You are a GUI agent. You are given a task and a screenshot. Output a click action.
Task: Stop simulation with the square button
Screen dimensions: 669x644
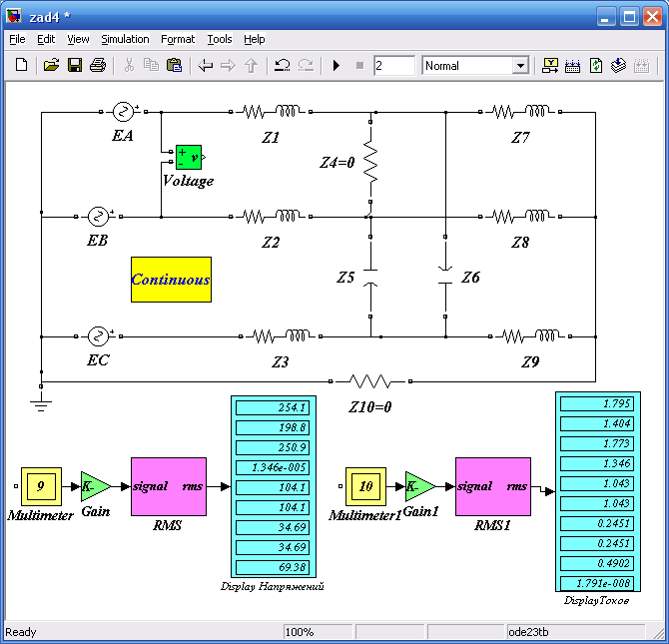click(x=359, y=66)
